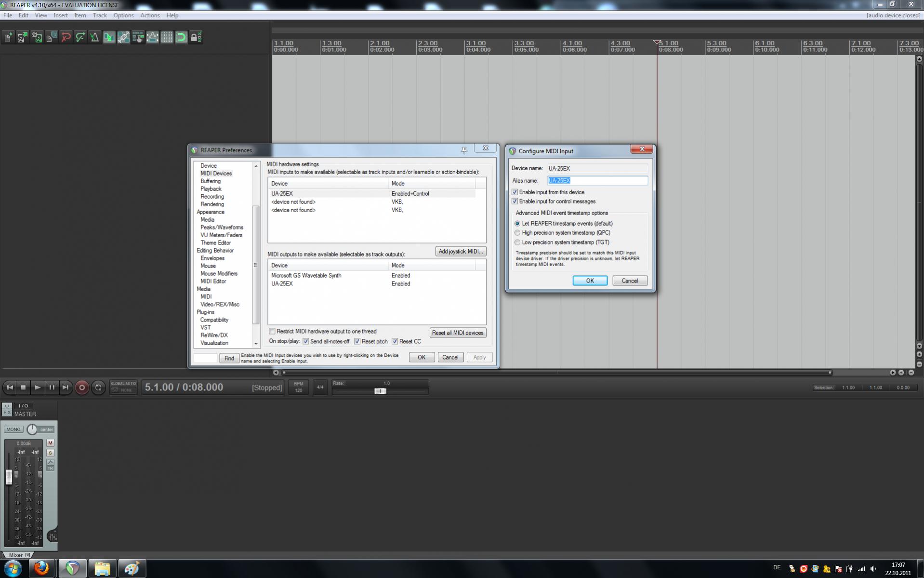Toggle auto-crossfade toolbar icon
Screen dimensions: 924x578
coord(109,37)
